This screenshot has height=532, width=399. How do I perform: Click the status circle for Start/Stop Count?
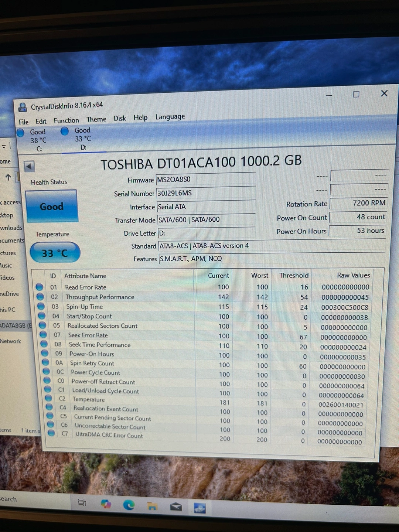[42, 316]
